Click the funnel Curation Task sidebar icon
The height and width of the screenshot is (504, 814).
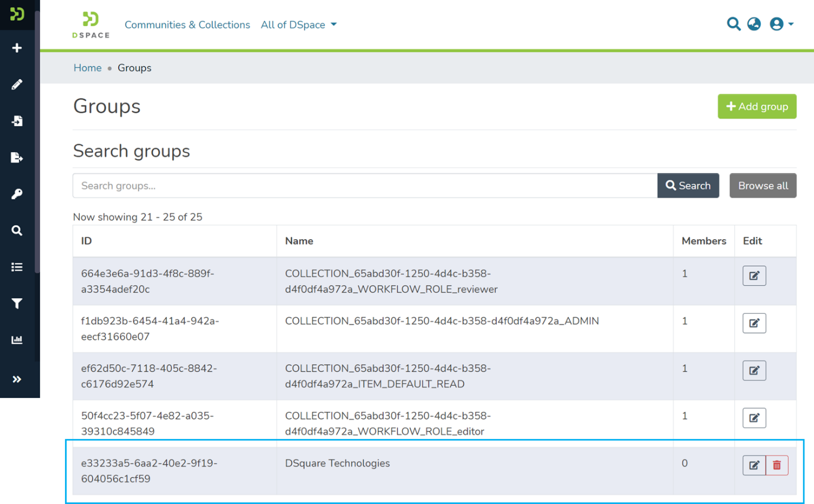click(17, 304)
